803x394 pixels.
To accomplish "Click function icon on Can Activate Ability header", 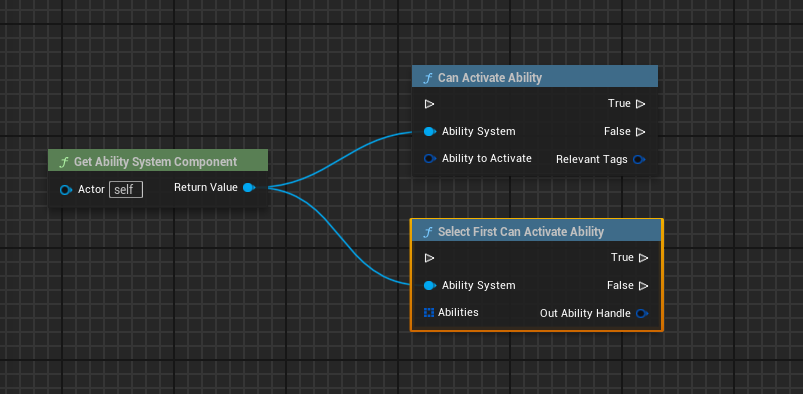I will coord(428,78).
